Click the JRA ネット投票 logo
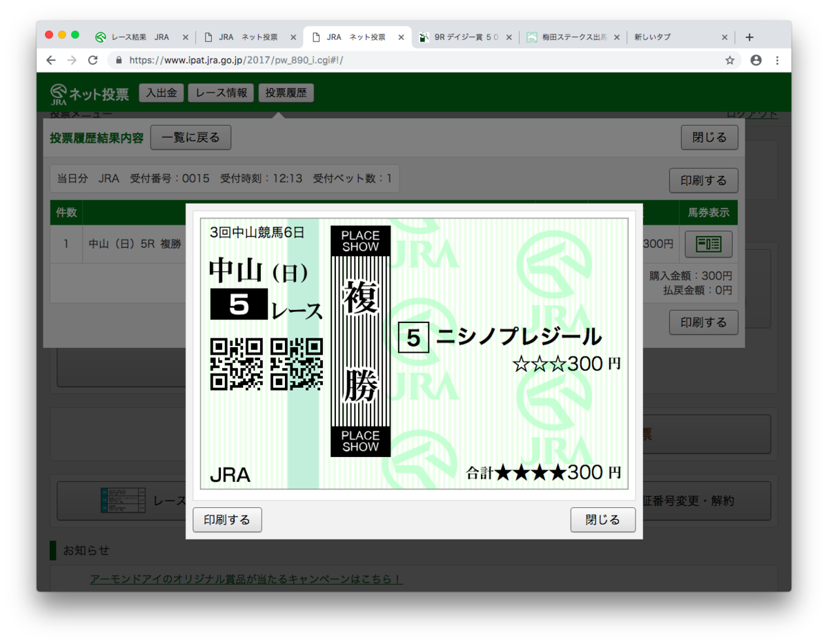Viewport: 828px width, 644px height. [90, 95]
